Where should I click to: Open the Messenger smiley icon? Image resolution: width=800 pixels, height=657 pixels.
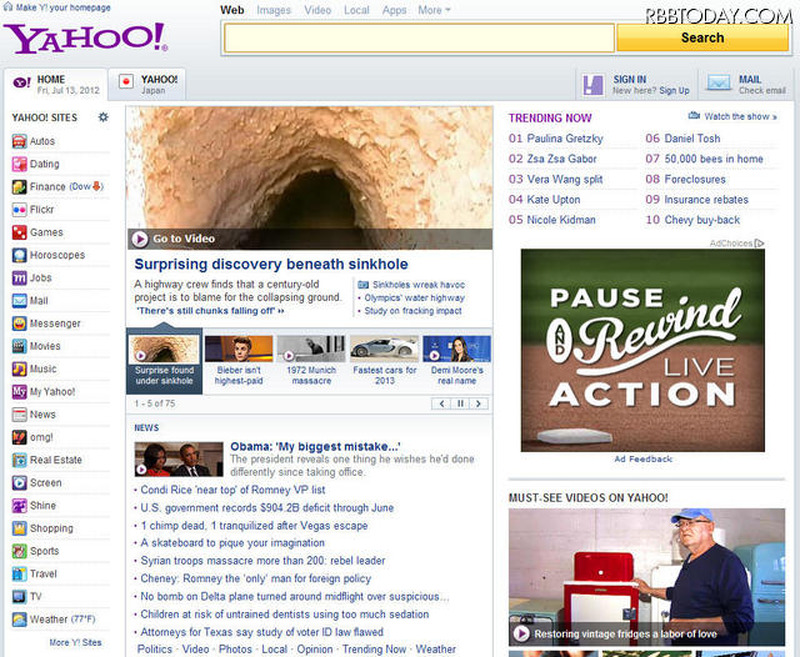(x=19, y=324)
